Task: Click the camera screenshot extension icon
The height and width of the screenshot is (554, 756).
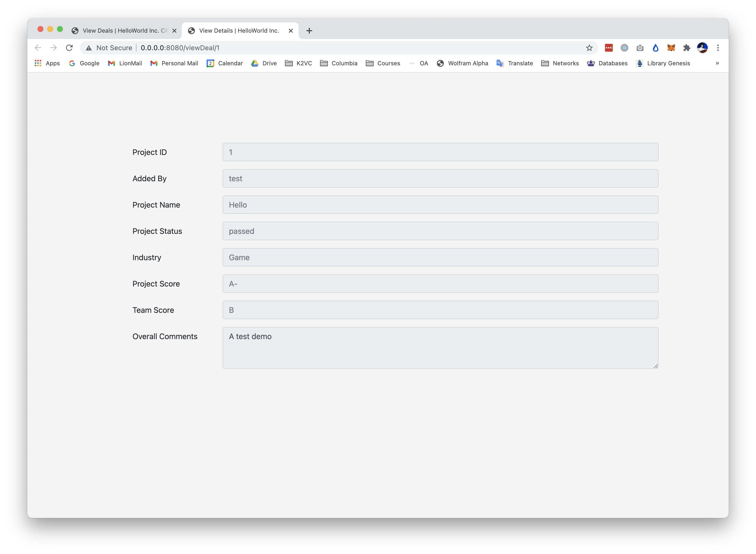Action: (640, 48)
